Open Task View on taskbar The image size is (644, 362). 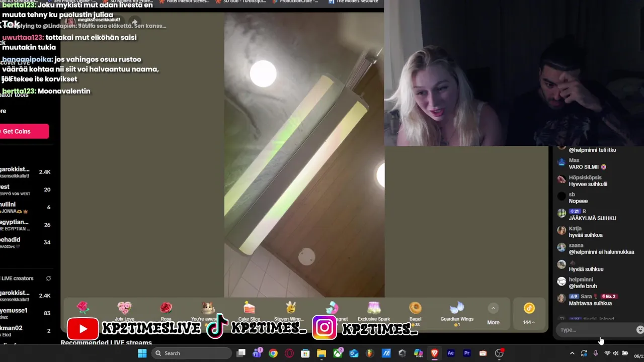click(x=241, y=353)
